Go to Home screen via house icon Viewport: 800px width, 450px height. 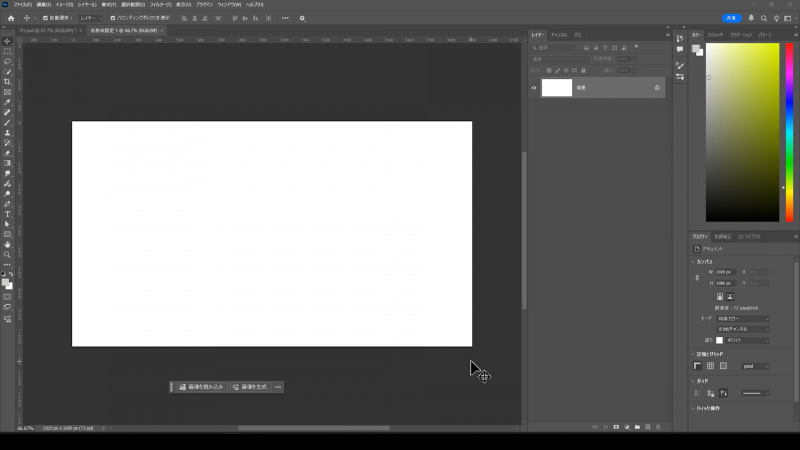pyautogui.click(x=11, y=18)
